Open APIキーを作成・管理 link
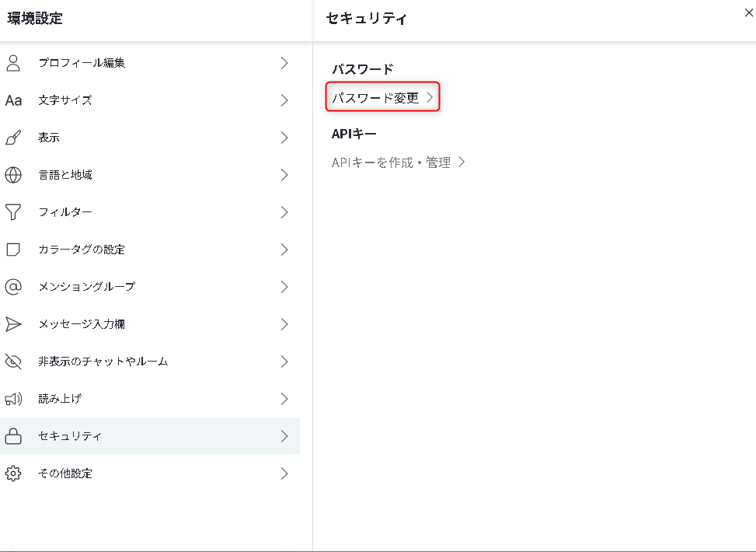The image size is (756, 552). (397, 162)
